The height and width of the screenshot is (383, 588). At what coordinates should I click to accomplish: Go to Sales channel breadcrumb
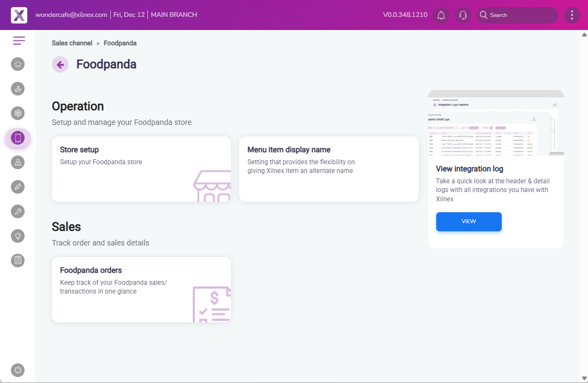72,43
